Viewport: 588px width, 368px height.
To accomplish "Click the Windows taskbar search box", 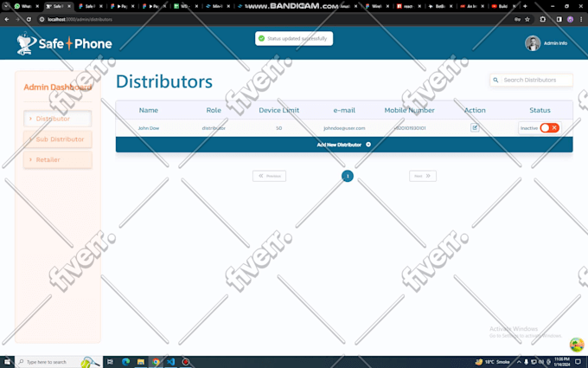I will 59,362.
